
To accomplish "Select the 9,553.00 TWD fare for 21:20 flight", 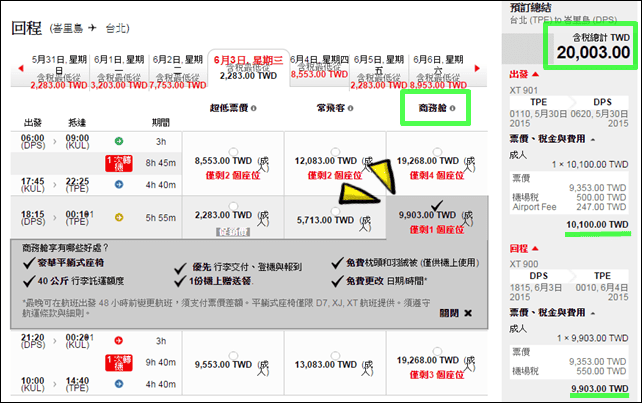I will 233,355.
